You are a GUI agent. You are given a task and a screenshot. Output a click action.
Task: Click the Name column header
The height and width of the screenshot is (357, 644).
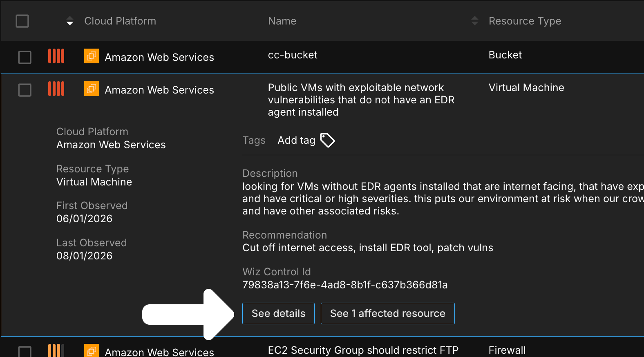(282, 21)
